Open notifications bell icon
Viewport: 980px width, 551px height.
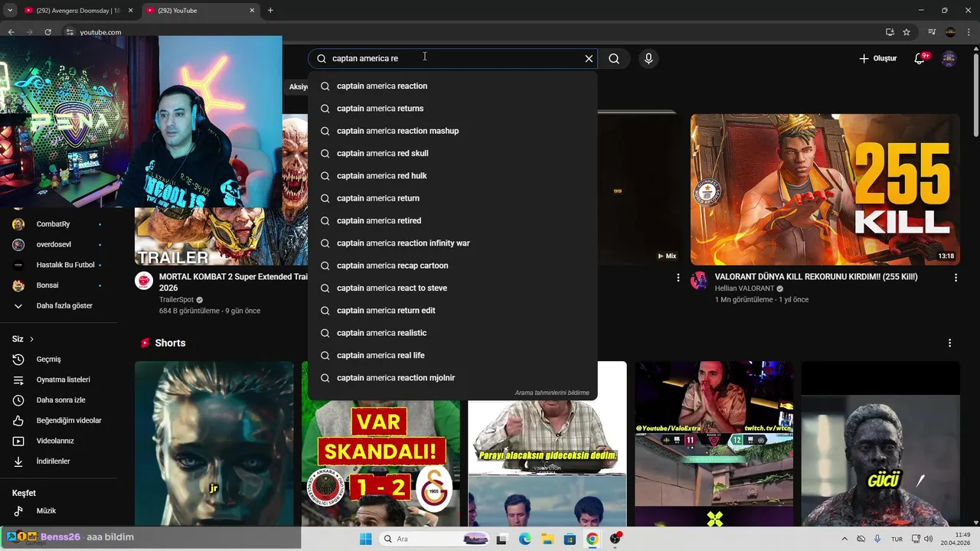coord(920,59)
